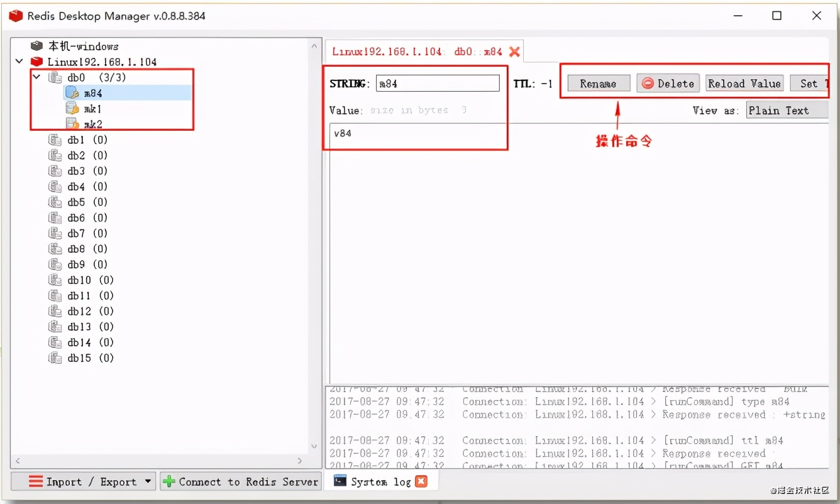The image size is (840, 504).
Task: Open the Import / Export dropdown menu
Action: 83,482
